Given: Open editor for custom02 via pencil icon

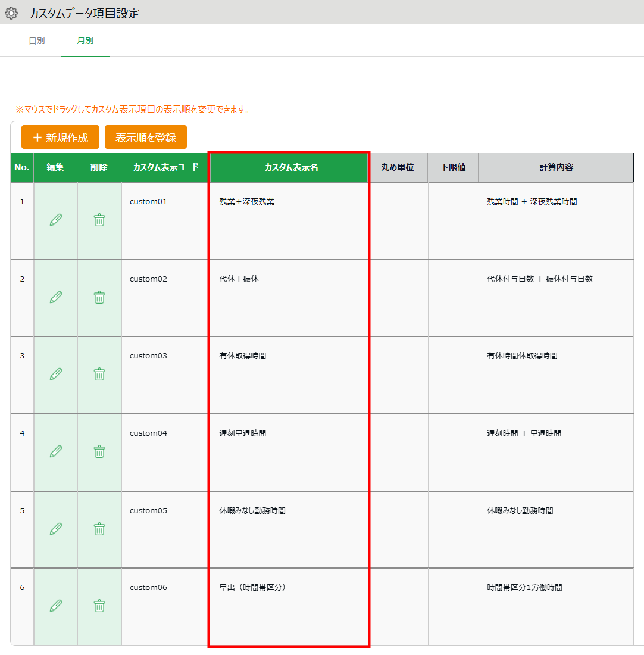Looking at the screenshot, I should 56,297.
